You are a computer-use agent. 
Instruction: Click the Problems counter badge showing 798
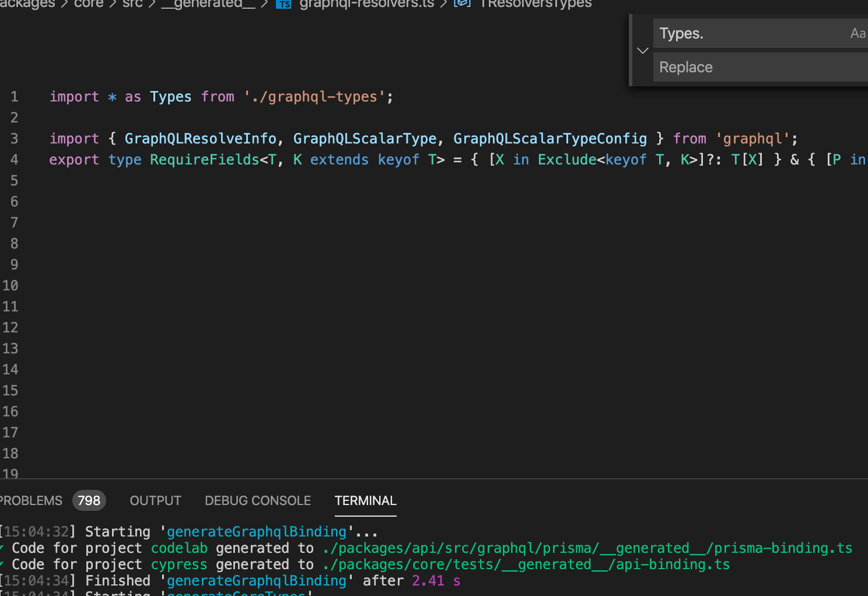click(89, 500)
